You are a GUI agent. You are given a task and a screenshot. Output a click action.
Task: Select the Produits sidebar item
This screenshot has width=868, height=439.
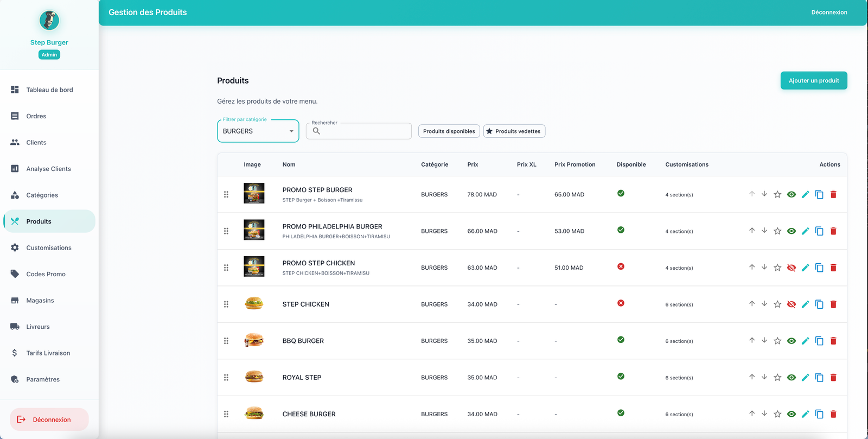[49, 221]
